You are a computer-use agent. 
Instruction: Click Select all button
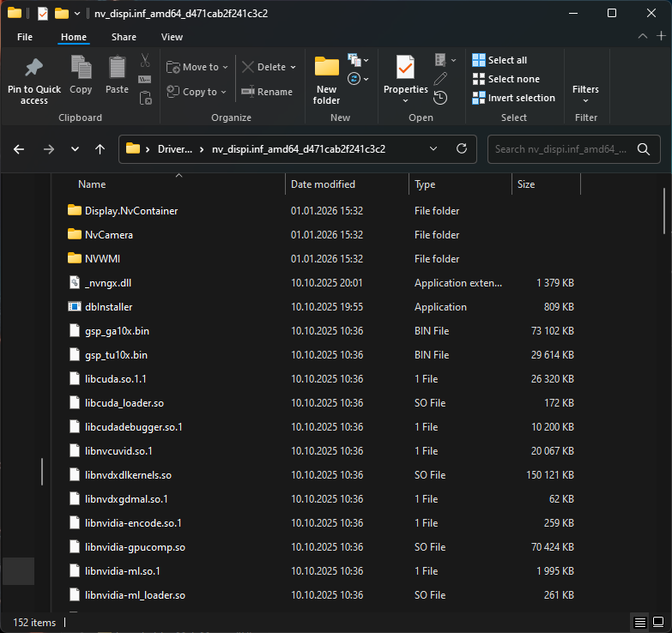click(499, 60)
